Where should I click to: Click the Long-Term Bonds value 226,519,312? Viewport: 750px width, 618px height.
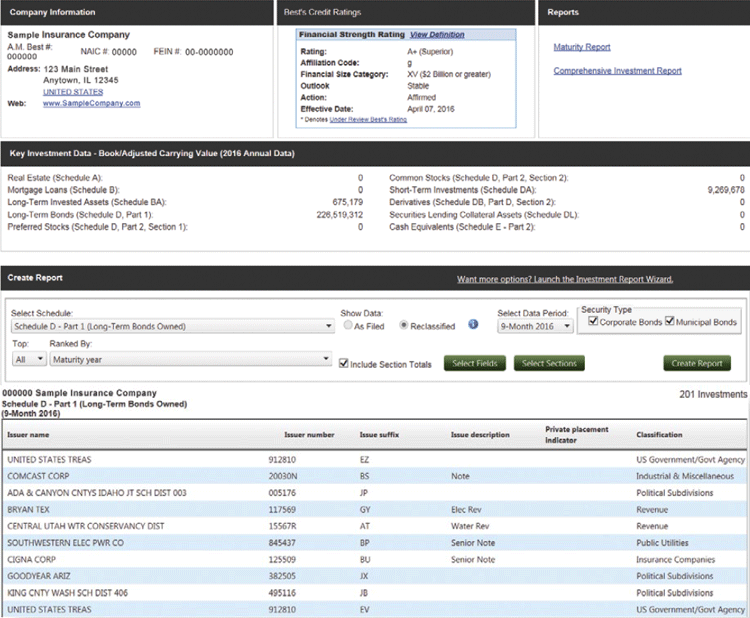pyautogui.click(x=340, y=215)
